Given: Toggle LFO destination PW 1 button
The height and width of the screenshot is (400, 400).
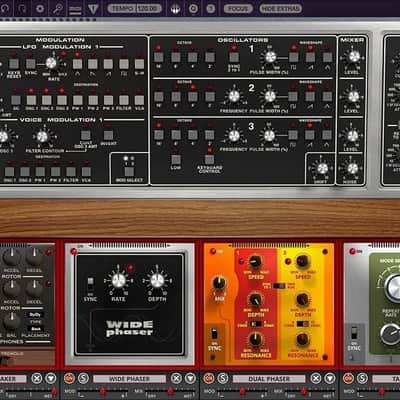Looking at the screenshot, I should [x=78, y=100].
